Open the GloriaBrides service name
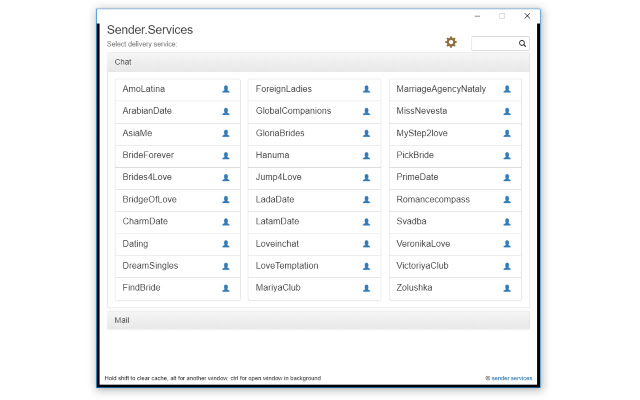The image size is (640, 400). pyautogui.click(x=280, y=133)
